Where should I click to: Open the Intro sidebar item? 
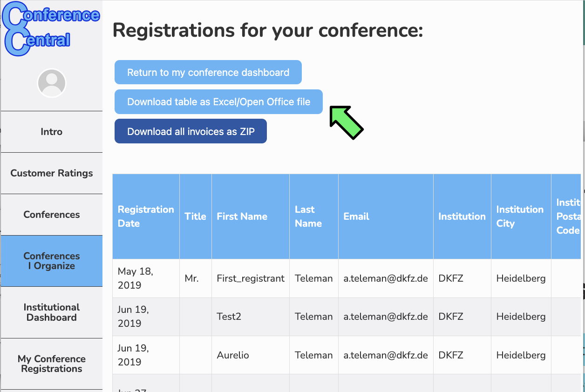(x=51, y=132)
